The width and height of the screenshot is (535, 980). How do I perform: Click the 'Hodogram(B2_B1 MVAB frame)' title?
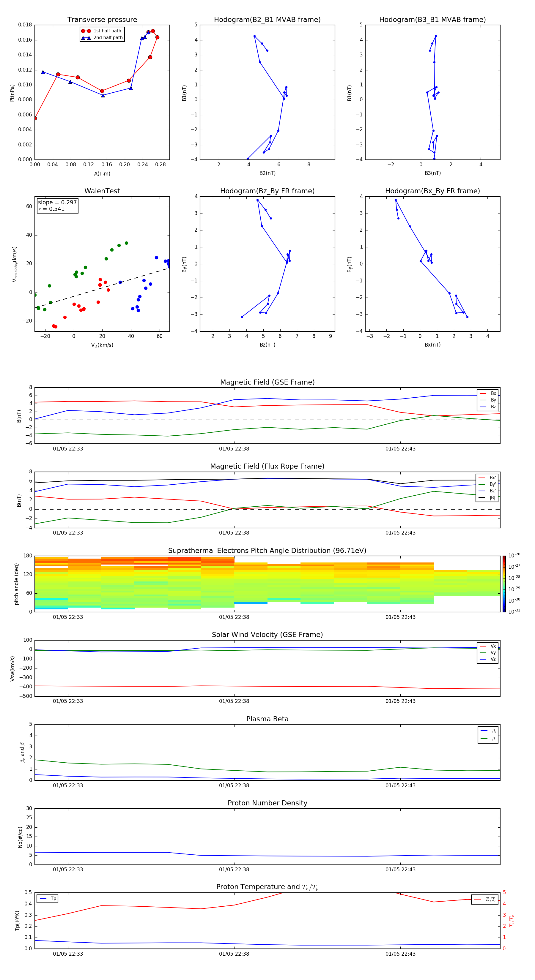tap(267, 19)
